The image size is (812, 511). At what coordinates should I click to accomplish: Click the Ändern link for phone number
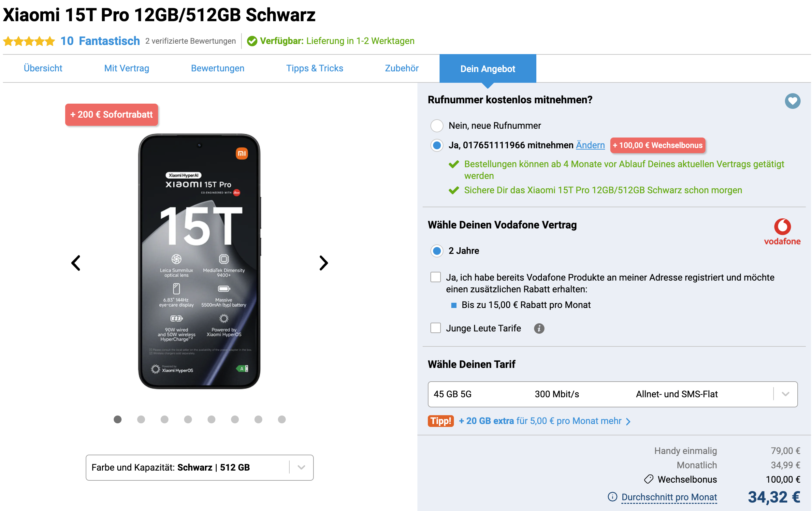point(590,145)
